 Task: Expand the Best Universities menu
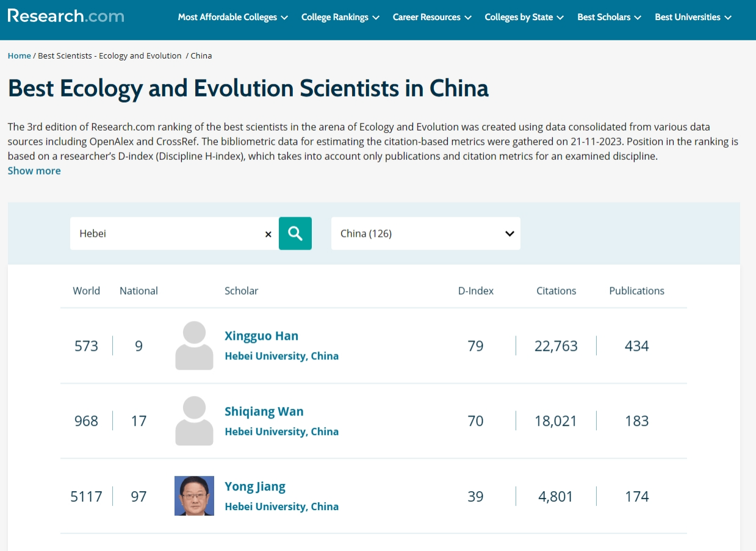tap(693, 17)
